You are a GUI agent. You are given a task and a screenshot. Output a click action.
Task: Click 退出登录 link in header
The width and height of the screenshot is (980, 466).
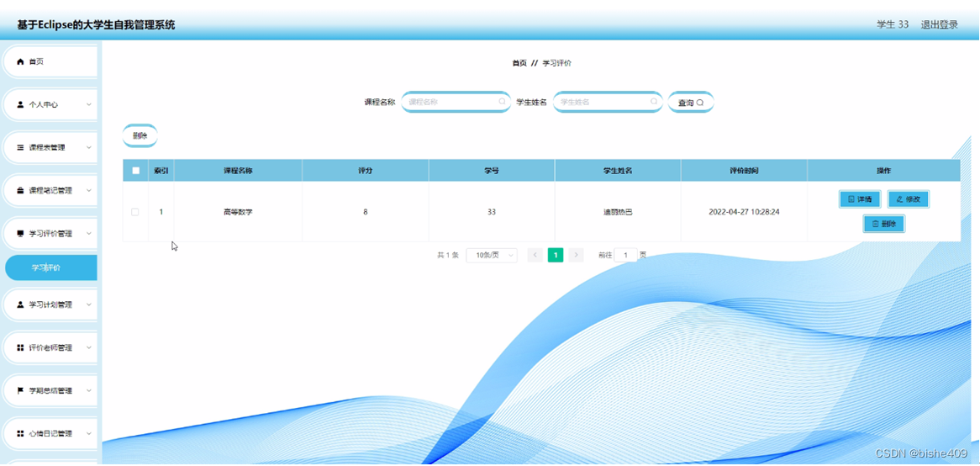coord(939,25)
